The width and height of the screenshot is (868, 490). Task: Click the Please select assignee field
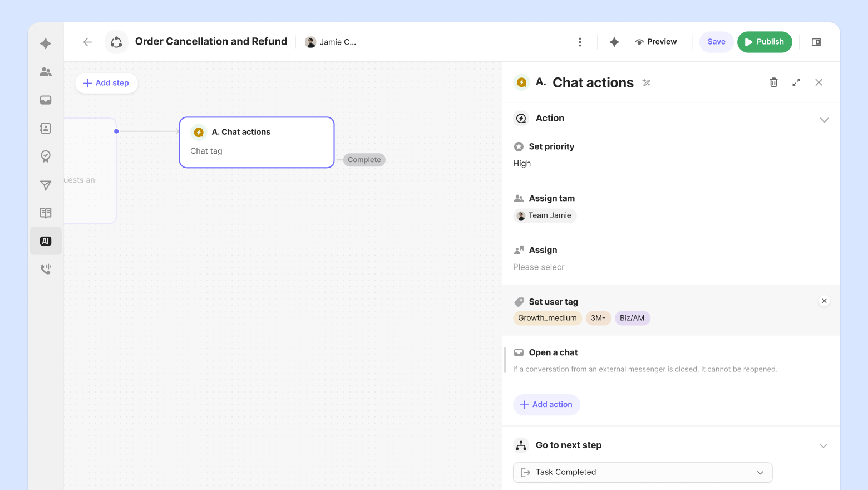539,267
